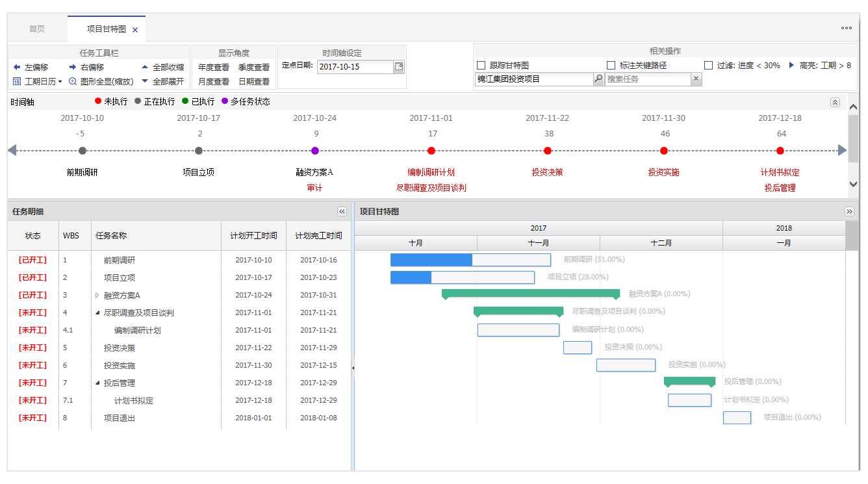Collapse the task detail panel with double-arrow icon
868x484 pixels.
pos(342,212)
